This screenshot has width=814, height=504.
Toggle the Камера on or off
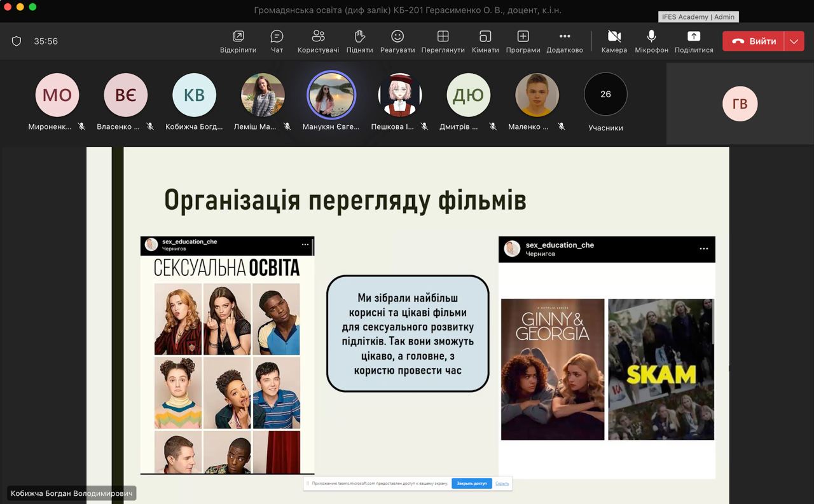[614, 41]
